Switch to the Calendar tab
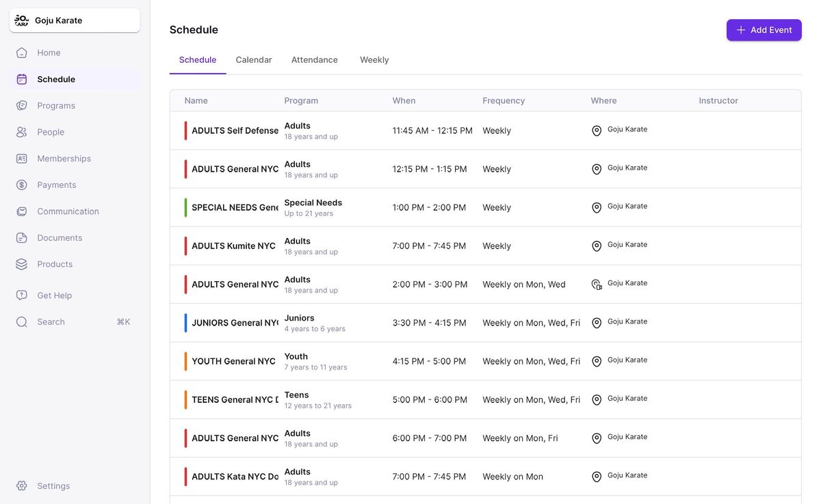This screenshot has height=504, width=821. point(254,60)
